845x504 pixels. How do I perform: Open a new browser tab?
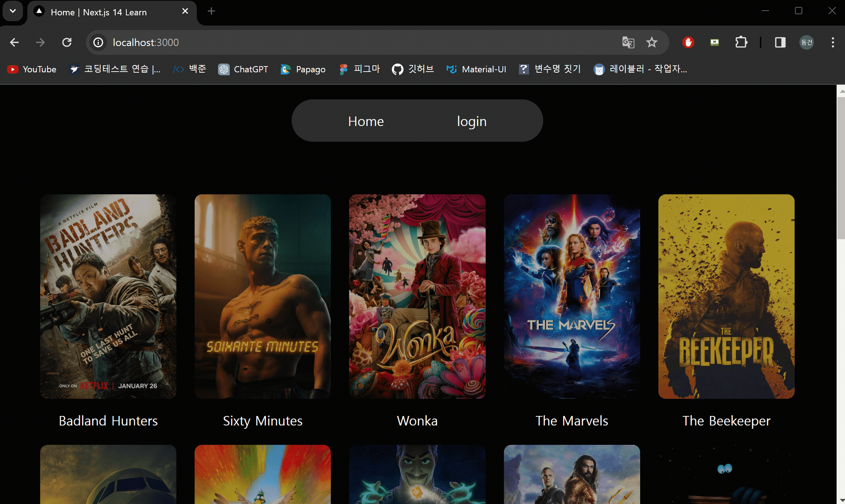point(211,11)
